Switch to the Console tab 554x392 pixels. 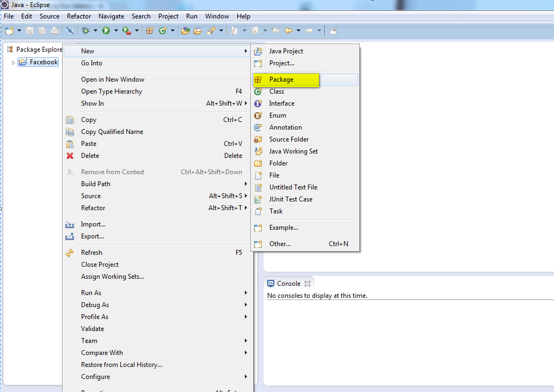tap(289, 283)
